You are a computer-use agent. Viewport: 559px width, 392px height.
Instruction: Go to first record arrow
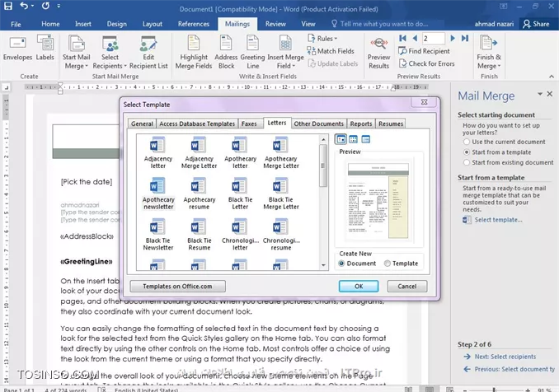(x=403, y=38)
